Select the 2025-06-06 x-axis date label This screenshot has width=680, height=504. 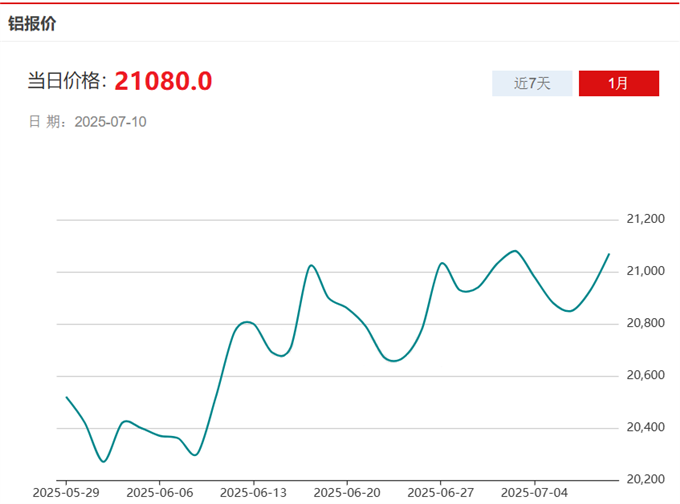tap(160, 492)
